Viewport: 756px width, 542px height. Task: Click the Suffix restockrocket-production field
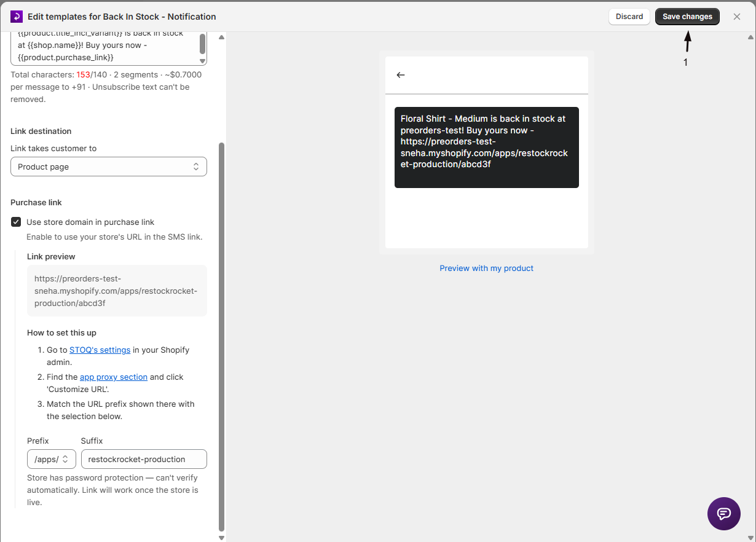point(144,459)
